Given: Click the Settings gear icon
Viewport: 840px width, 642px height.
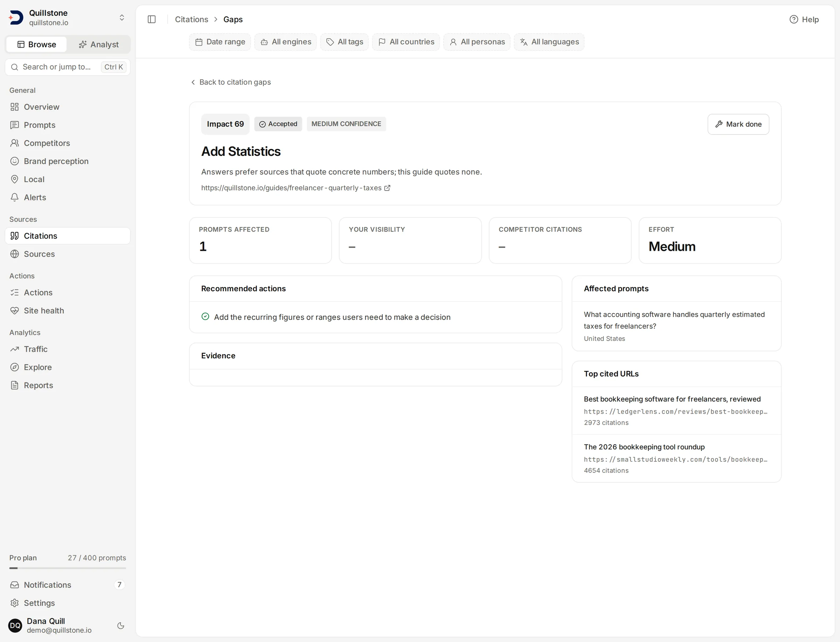Looking at the screenshot, I should [x=14, y=603].
